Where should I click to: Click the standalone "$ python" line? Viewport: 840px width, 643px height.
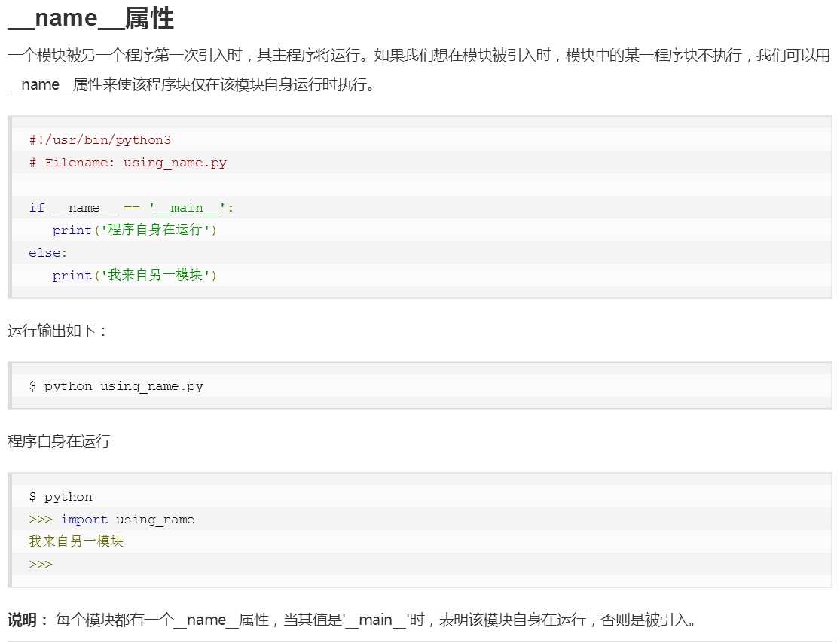[x=60, y=497]
